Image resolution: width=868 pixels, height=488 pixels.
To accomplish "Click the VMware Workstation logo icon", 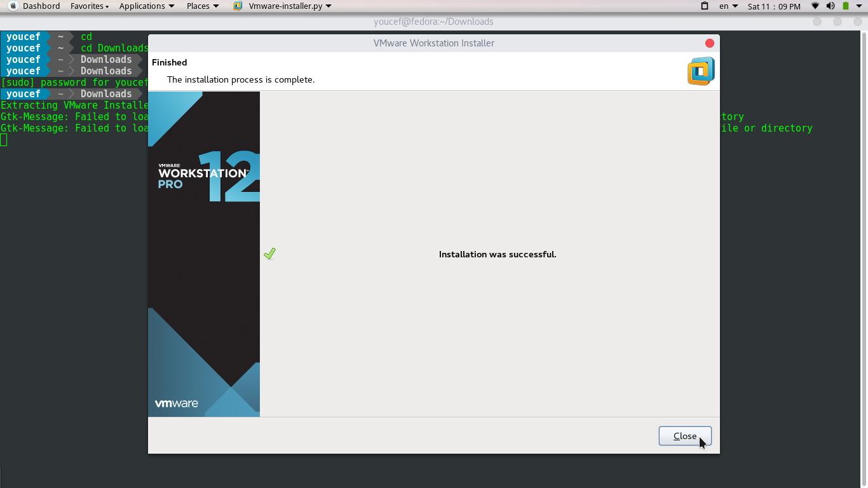I will click(x=701, y=71).
